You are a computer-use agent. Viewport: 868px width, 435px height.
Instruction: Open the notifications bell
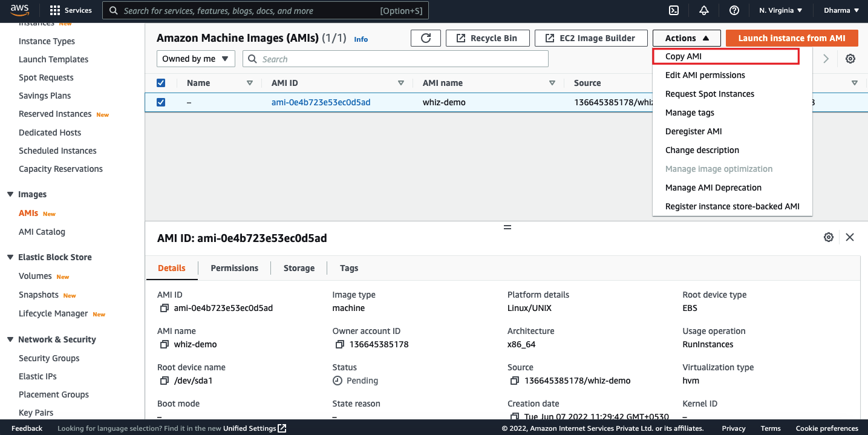point(703,10)
